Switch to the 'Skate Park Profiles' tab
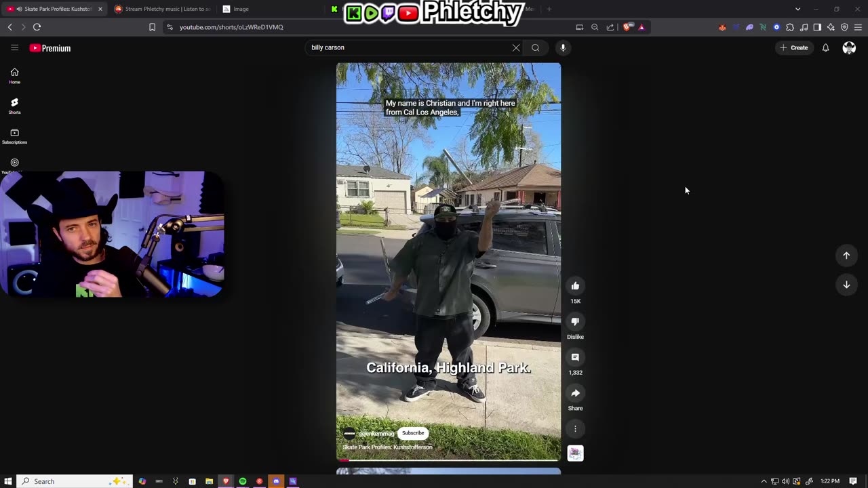 [53, 9]
